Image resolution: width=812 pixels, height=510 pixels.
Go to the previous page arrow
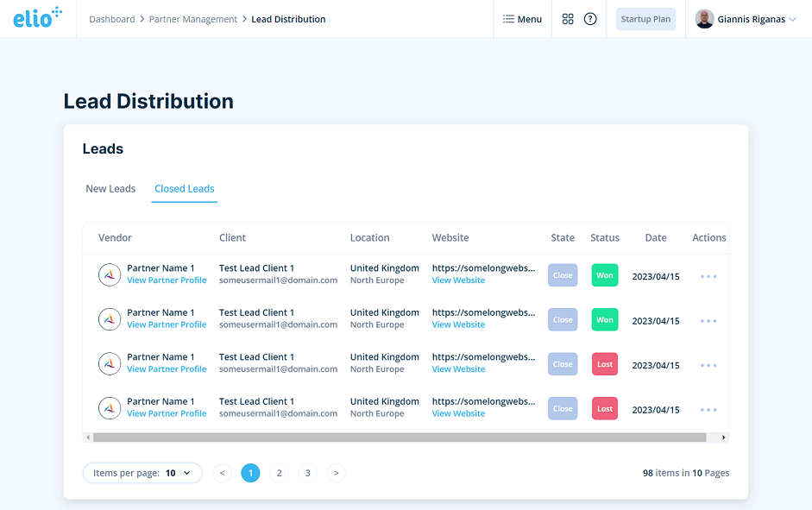[x=222, y=473]
